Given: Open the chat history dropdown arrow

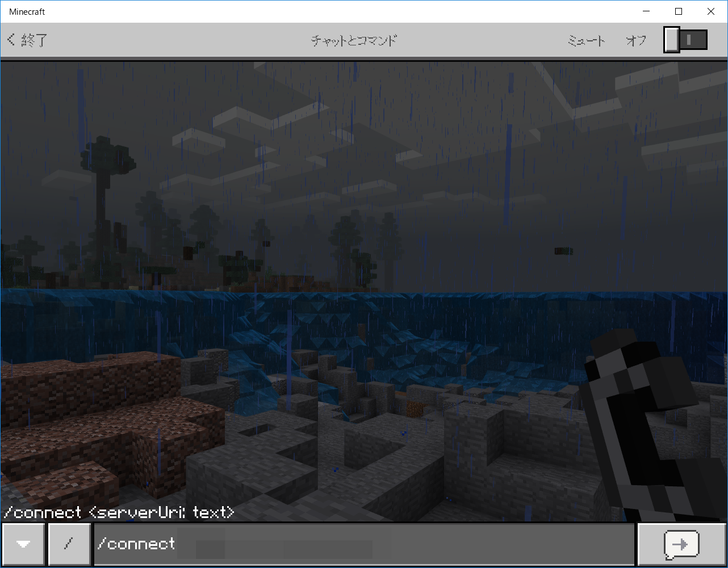Looking at the screenshot, I should pyautogui.click(x=23, y=544).
